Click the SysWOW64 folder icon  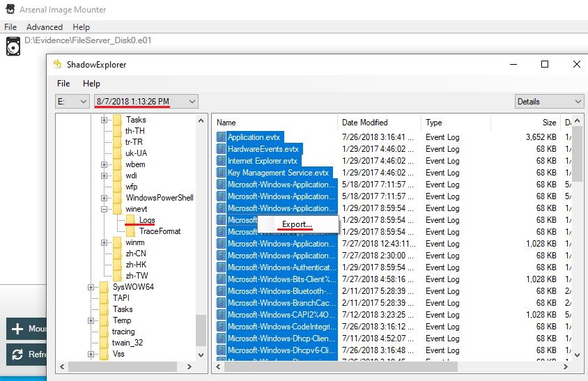coord(105,287)
